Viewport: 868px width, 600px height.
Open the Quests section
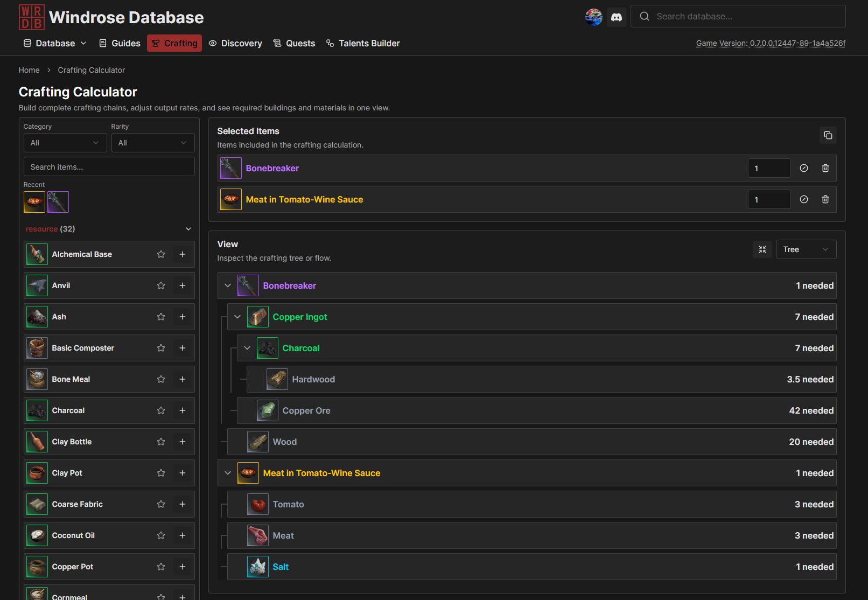pos(294,43)
